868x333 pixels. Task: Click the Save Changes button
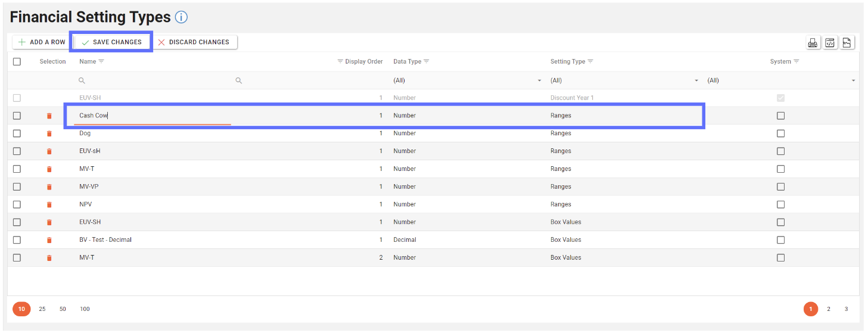pyautogui.click(x=111, y=42)
